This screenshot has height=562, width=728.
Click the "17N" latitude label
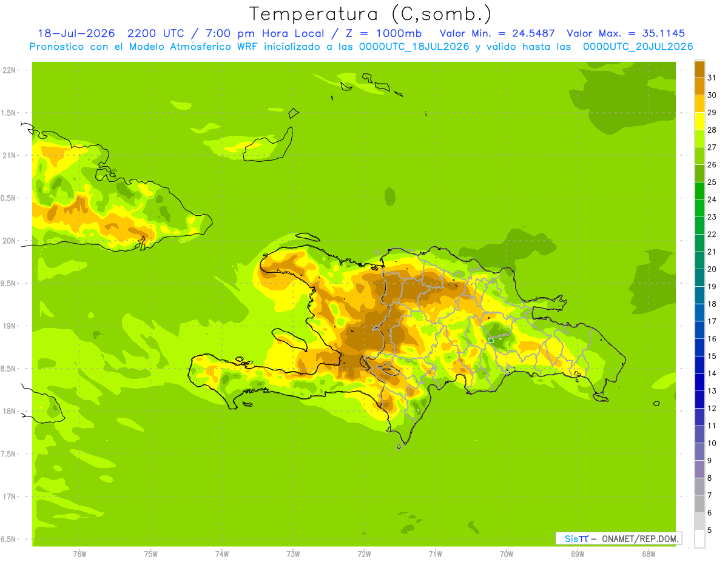pos(10,497)
